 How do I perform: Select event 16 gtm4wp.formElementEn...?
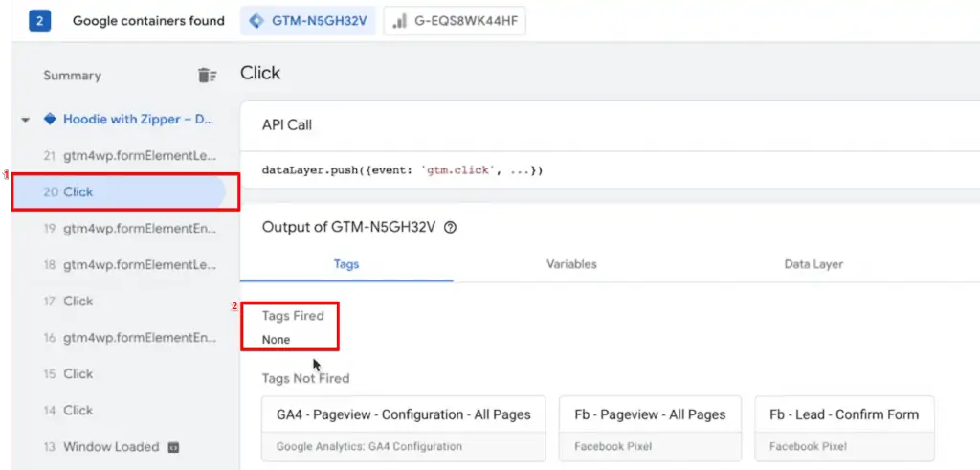point(130,338)
